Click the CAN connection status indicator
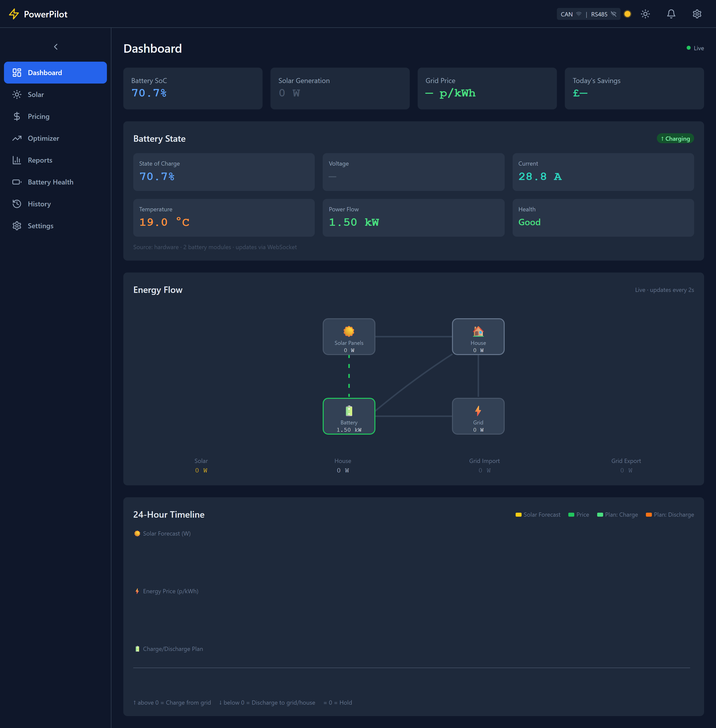Screen dimensions: 716x728 pos(571,14)
